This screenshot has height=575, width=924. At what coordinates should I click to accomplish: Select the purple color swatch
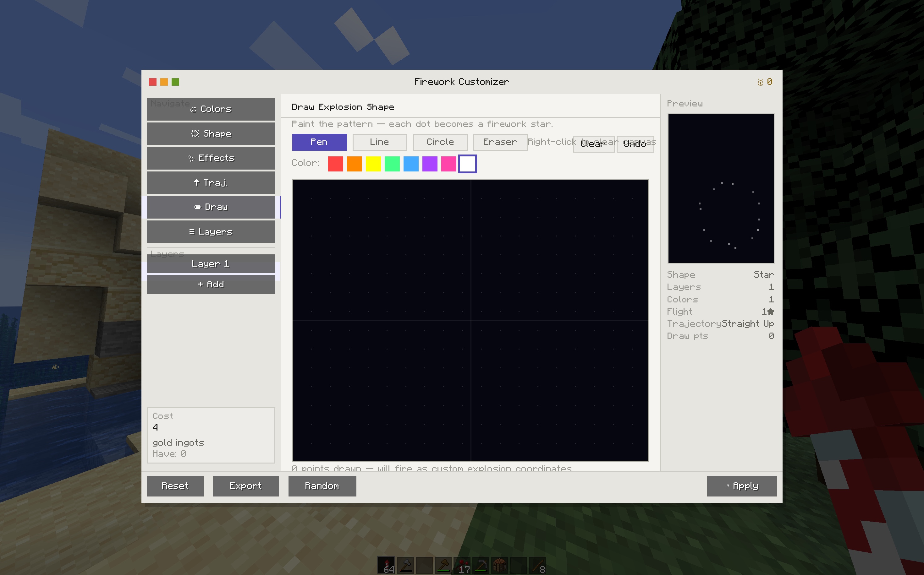coord(430,164)
